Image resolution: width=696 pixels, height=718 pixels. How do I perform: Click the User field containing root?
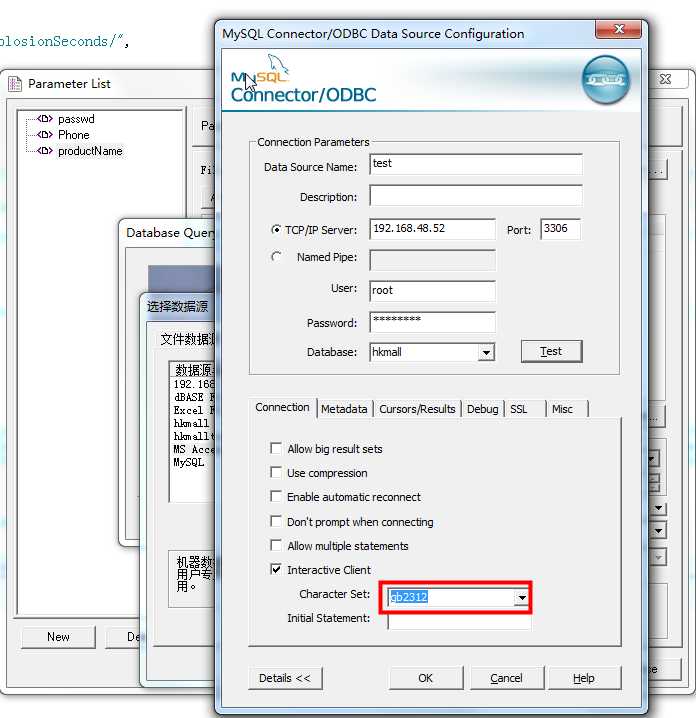[x=432, y=291]
